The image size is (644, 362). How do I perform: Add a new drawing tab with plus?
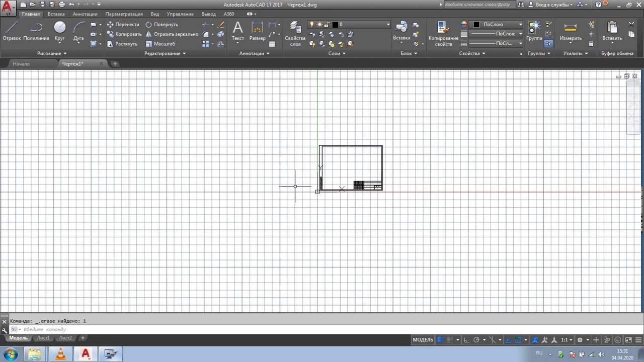(x=115, y=64)
